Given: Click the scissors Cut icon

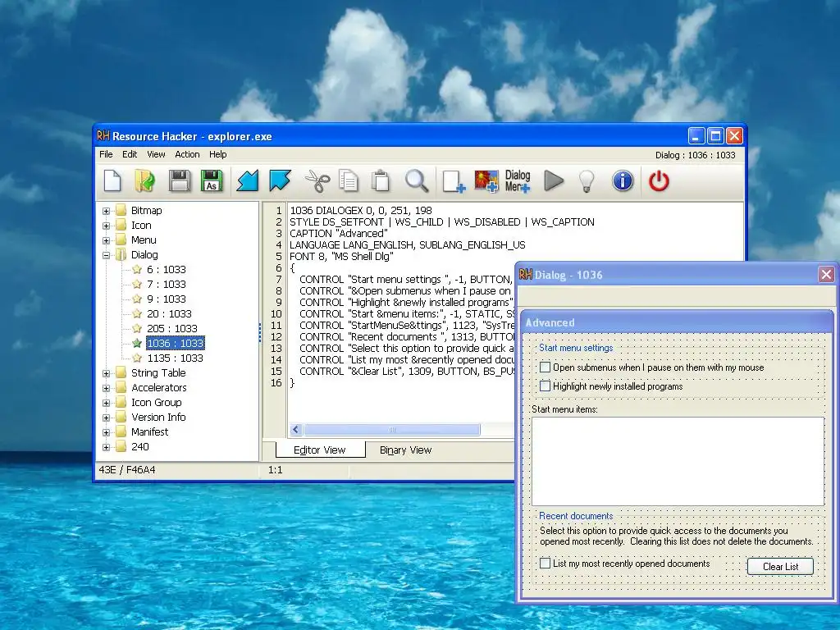Looking at the screenshot, I should tap(317, 180).
